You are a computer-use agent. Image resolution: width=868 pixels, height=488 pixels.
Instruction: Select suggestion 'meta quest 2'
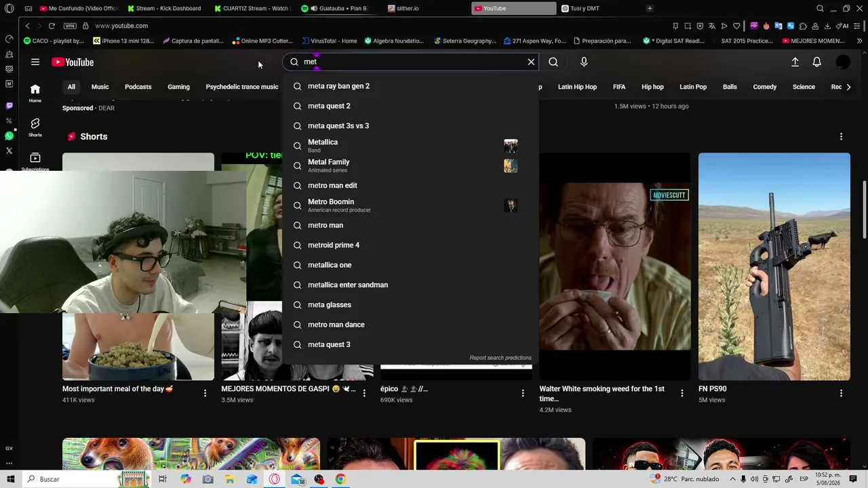coord(410,106)
